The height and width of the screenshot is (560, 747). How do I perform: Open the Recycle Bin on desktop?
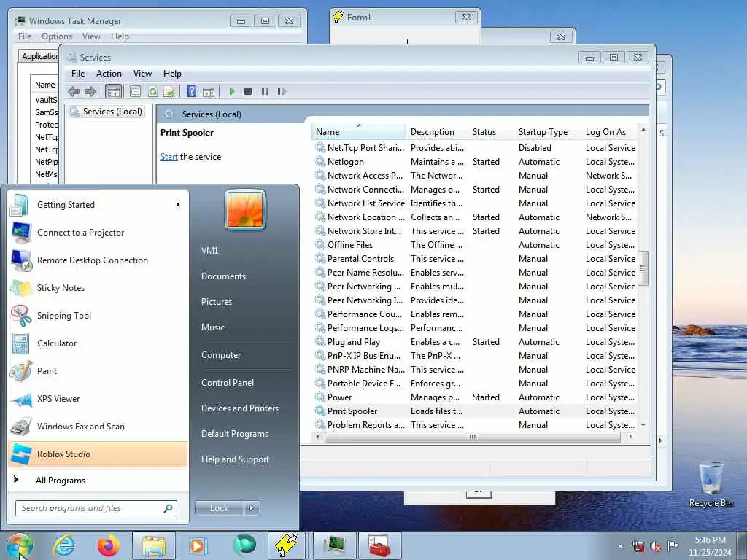pyautogui.click(x=711, y=485)
